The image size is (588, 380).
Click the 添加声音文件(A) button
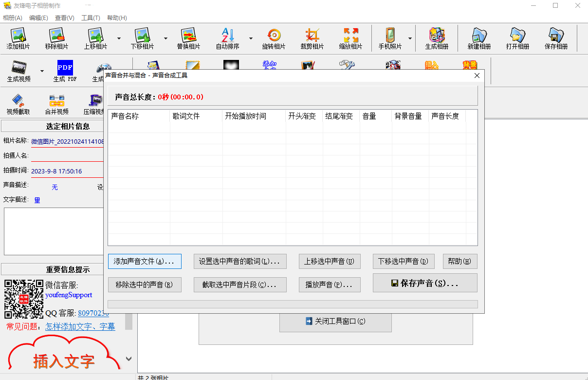click(x=144, y=261)
